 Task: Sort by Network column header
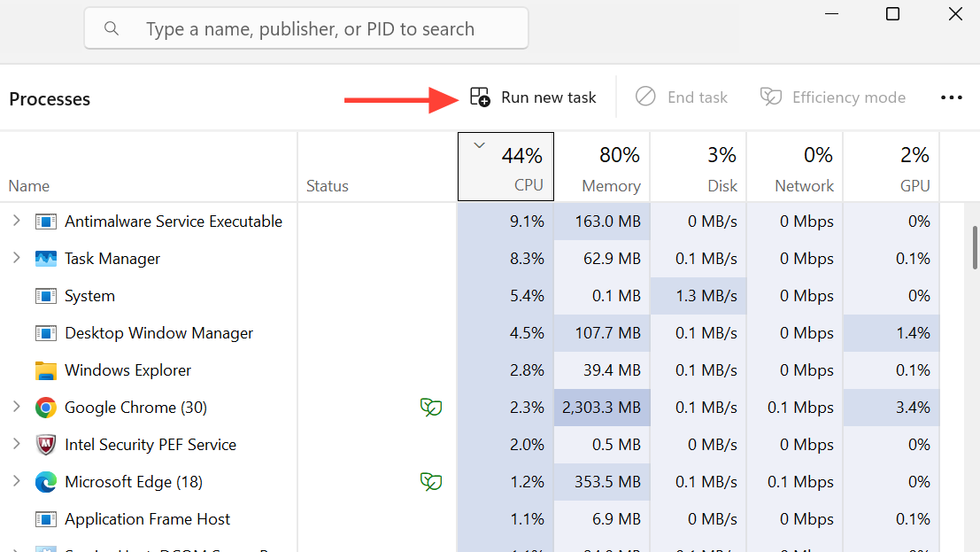795,167
